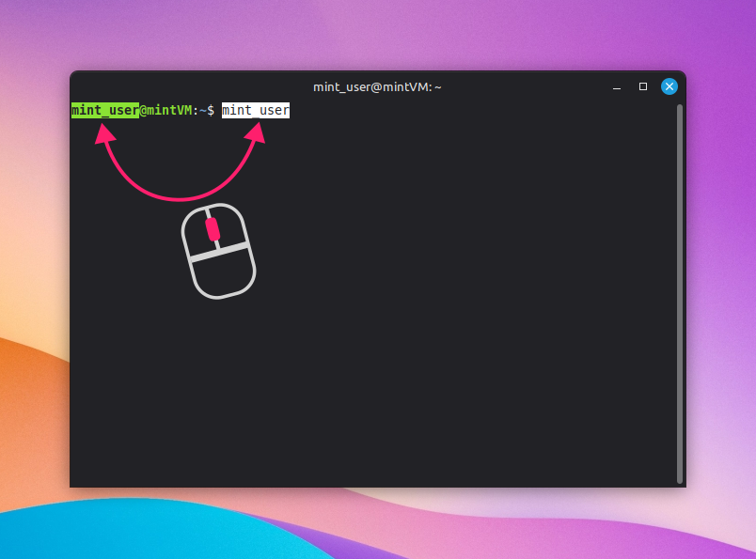
Task: Click the terminal's vertical scrollbar
Action: tap(679, 293)
